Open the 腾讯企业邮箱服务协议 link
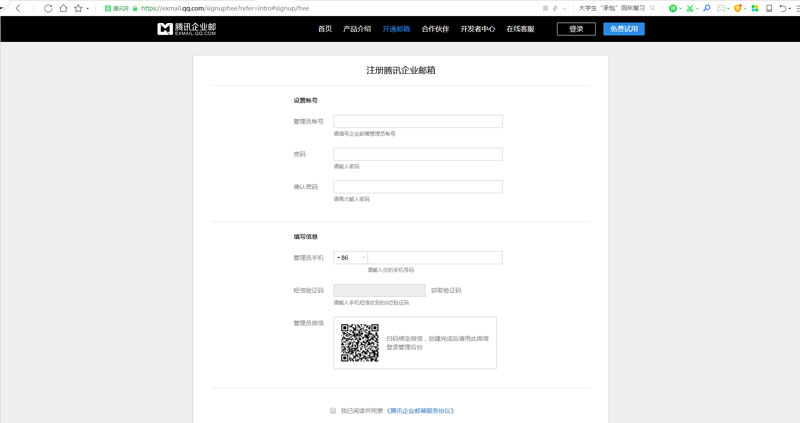This screenshot has height=423, width=800. 420,411
